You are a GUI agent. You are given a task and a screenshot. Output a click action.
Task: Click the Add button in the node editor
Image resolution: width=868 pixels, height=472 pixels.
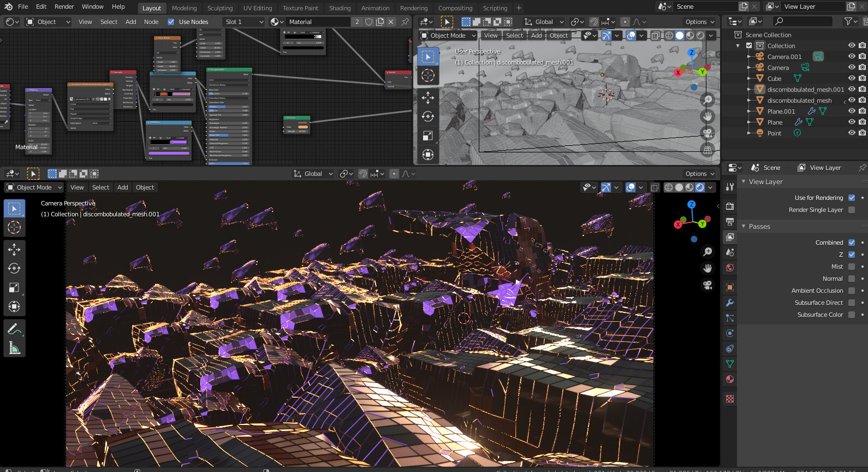[x=131, y=22]
